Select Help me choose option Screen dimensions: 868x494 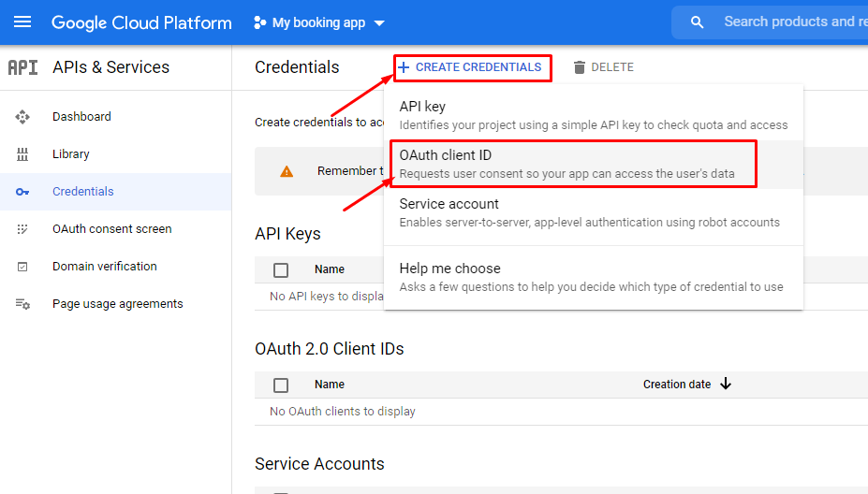coord(592,277)
